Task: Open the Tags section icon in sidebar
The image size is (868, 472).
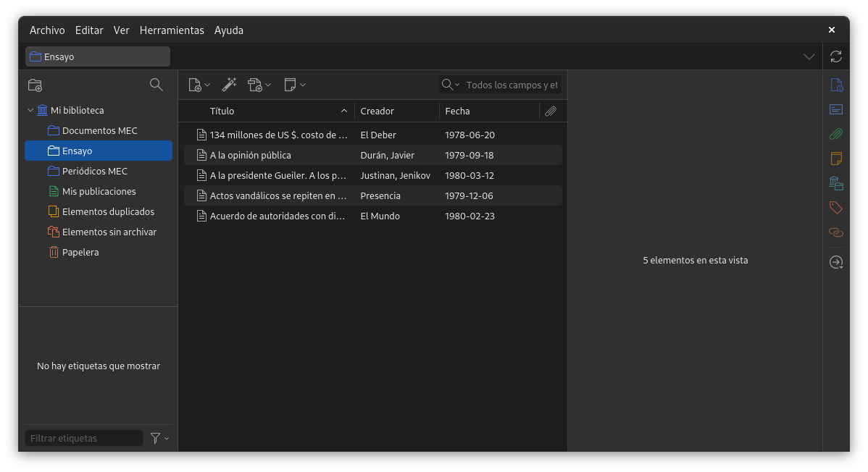Action: pyautogui.click(x=835, y=208)
